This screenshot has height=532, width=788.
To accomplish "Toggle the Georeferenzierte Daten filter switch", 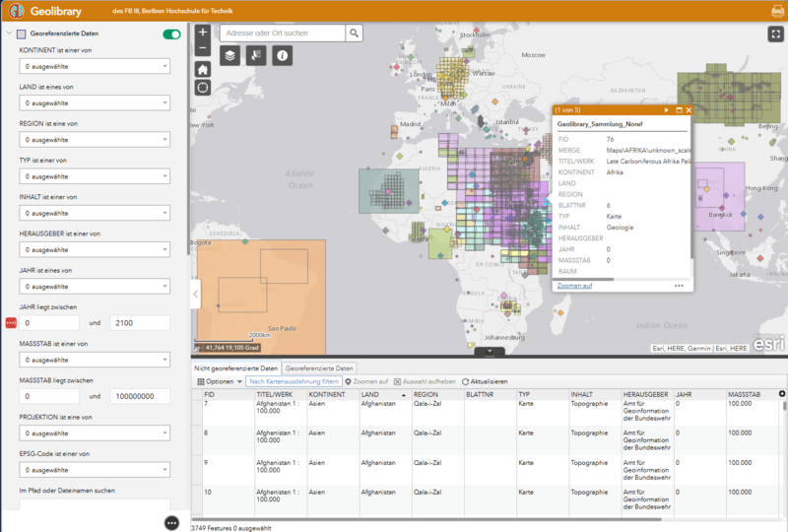I will [x=172, y=34].
